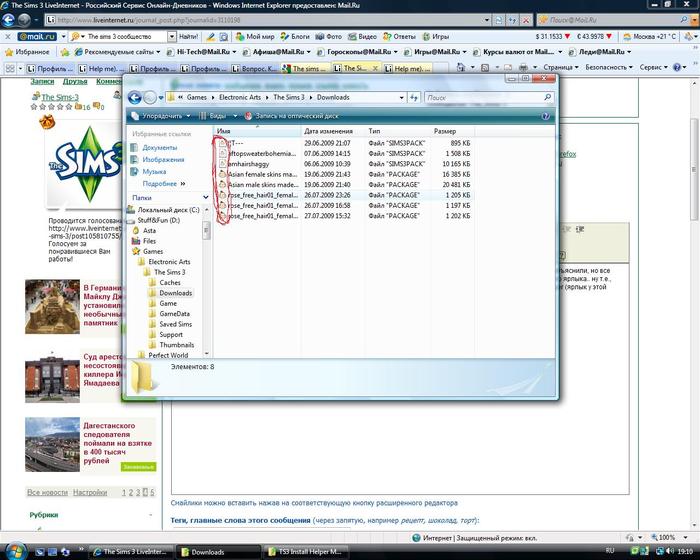The image size is (700, 560).
Task: Sort files by Имя column header
Action: 257,131
